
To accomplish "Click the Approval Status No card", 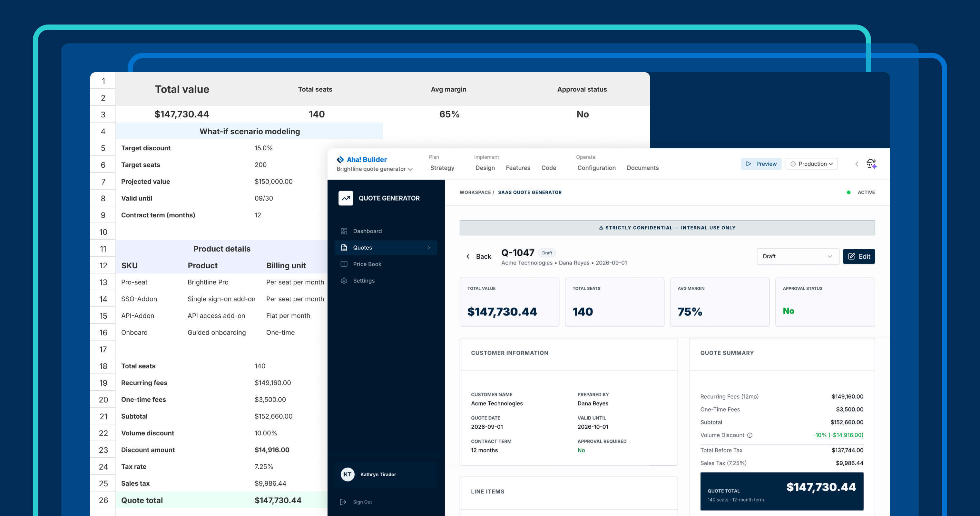I will coord(825,302).
